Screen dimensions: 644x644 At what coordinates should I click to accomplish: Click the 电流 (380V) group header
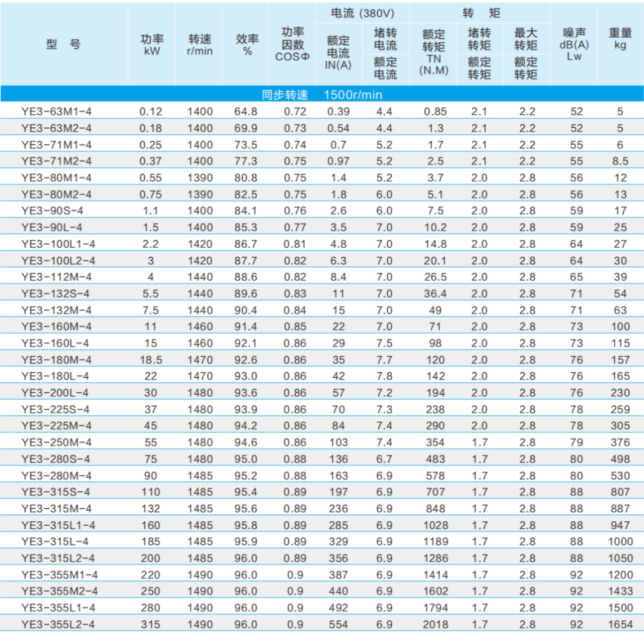pyautogui.click(x=362, y=14)
